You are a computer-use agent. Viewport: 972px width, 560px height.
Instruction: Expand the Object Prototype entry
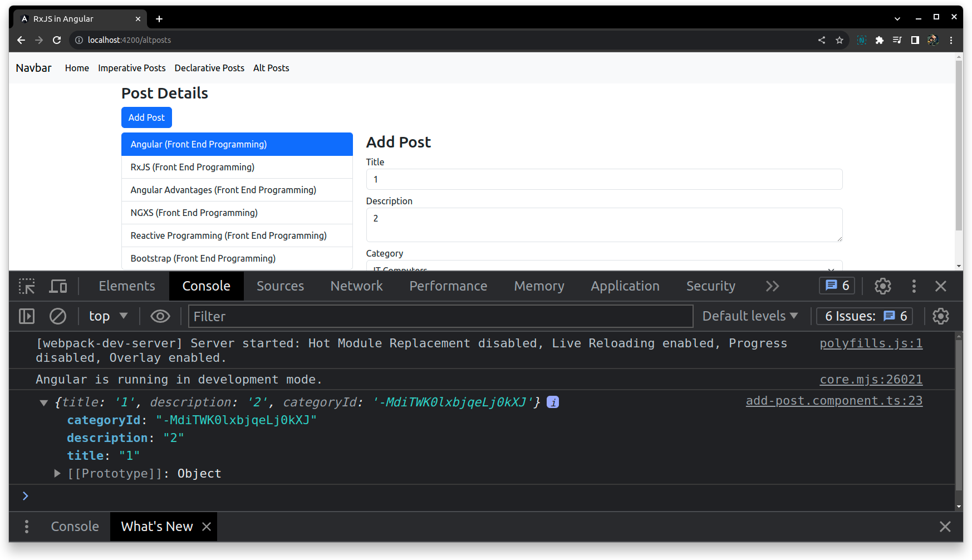[57, 473]
